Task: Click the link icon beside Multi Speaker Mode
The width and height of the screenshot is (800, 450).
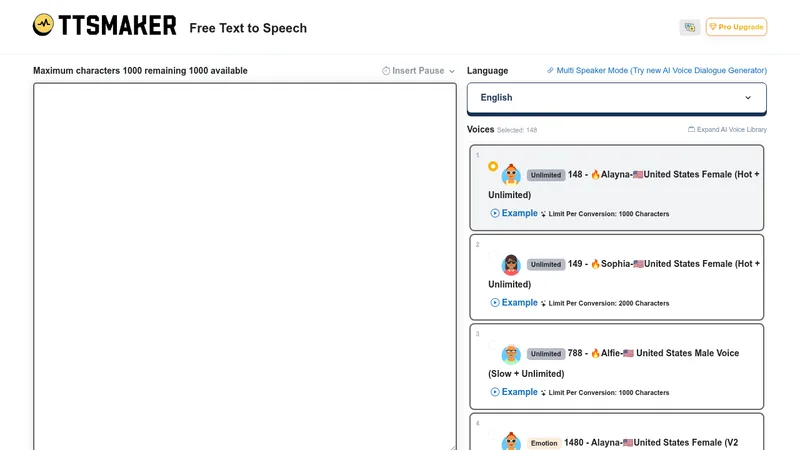Action: coord(550,70)
